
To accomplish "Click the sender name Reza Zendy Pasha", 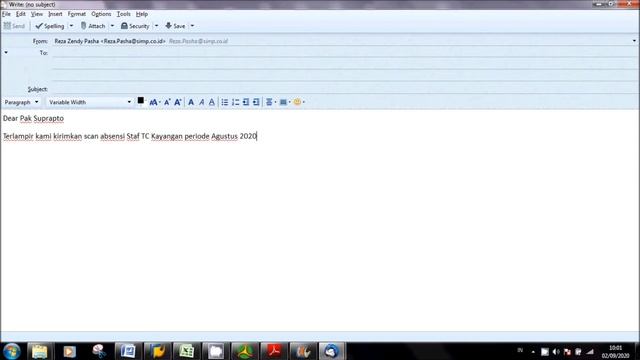I will pyautogui.click(x=76, y=41).
